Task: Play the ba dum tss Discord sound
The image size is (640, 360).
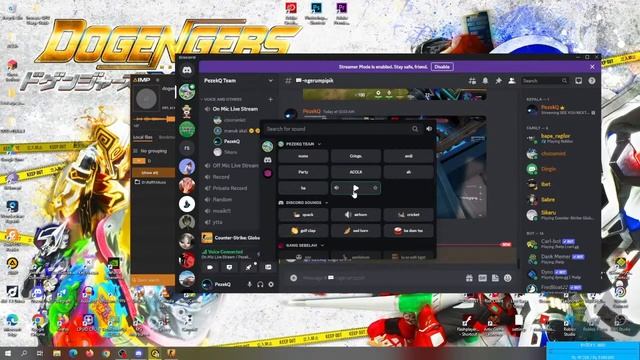Action: (408, 231)
